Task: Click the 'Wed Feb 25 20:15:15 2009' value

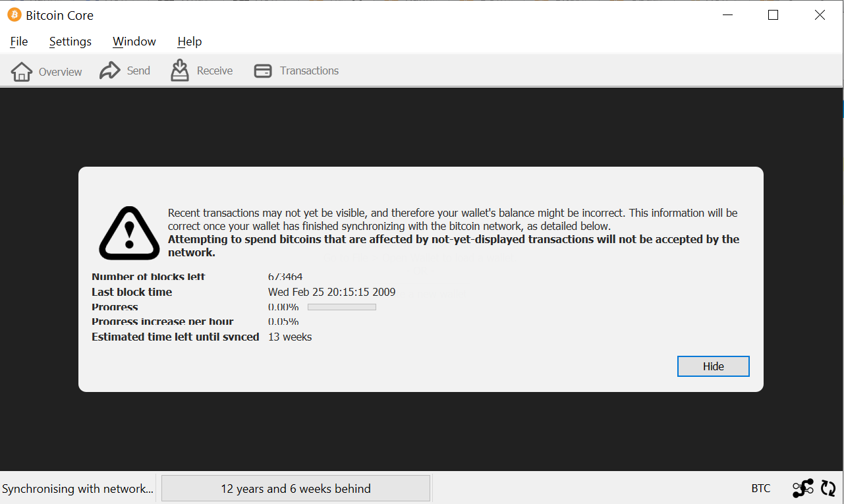Action: [x=332, y=292]
